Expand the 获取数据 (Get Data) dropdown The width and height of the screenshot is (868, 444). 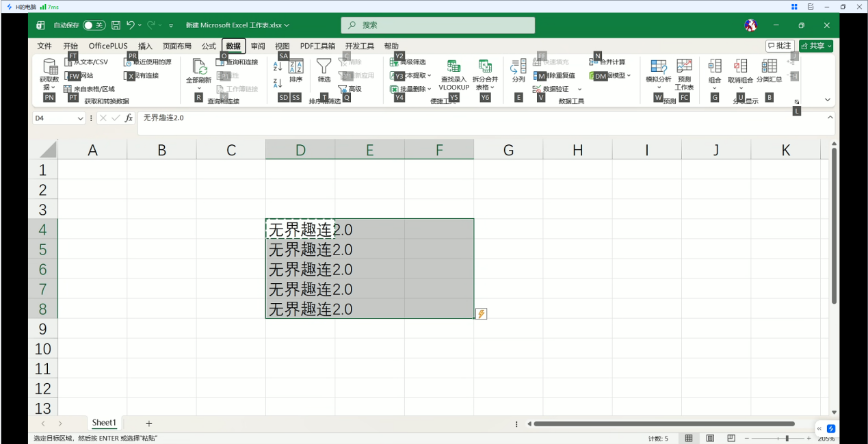click(x=49, y=87)
